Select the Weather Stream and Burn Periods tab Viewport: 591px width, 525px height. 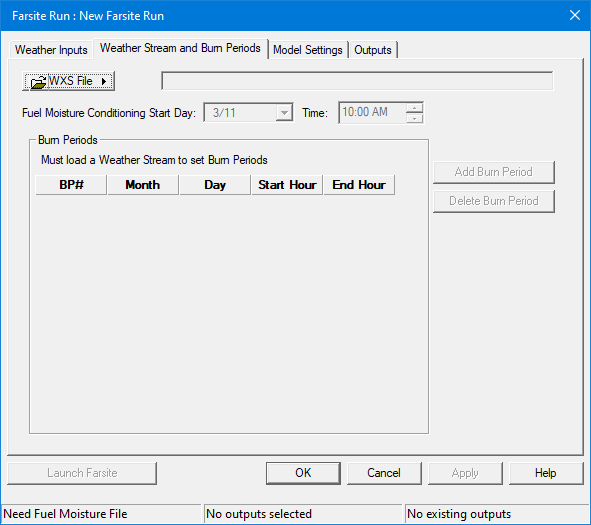click(x=181, y=48)
